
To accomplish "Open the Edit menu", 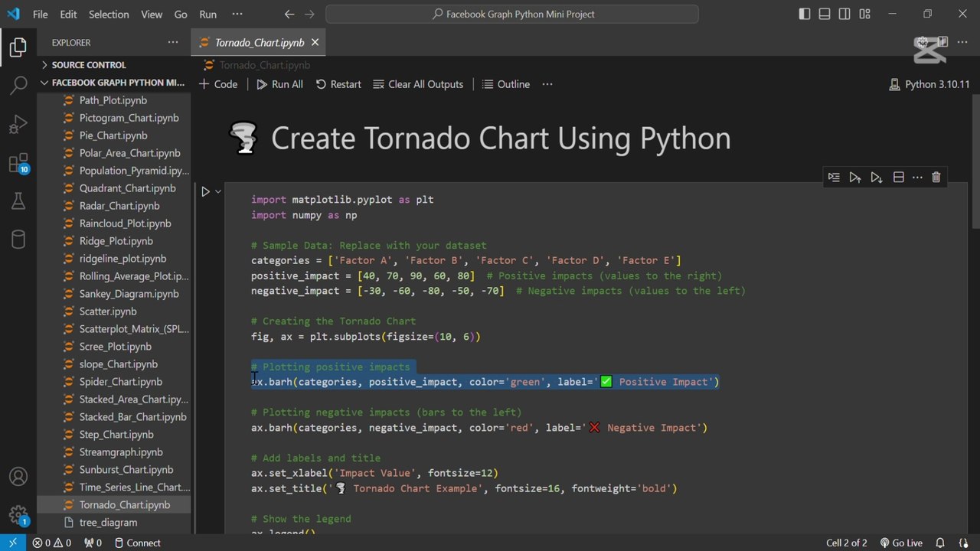I will click(68, 14).
